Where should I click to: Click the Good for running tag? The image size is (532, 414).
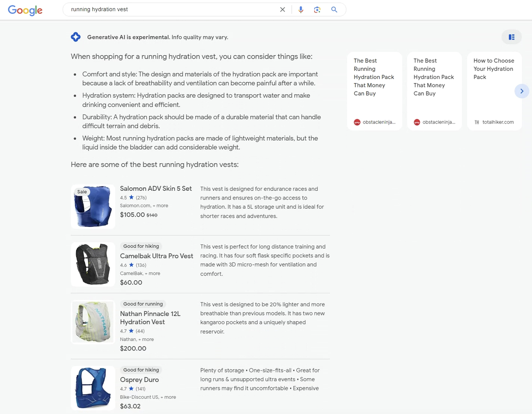pyautogui.click(x=143, y=304)
